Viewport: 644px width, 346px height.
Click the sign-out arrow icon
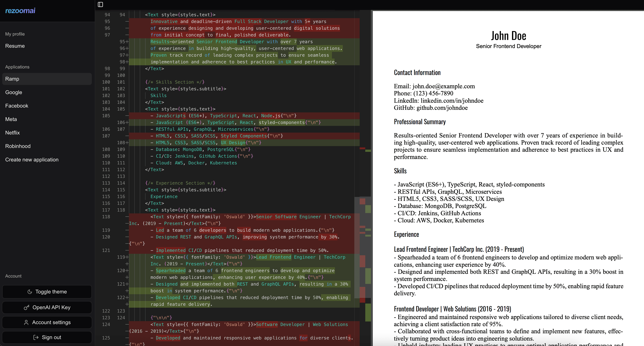point(36,337)
